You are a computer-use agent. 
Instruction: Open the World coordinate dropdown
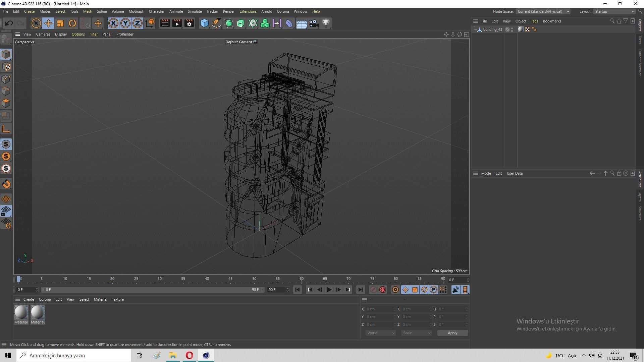[x=380, y=333]
